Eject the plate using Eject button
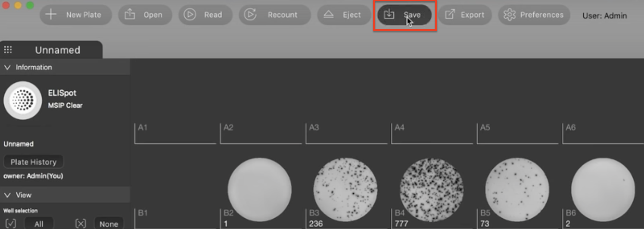The width and height of the screenshot is (644, 229). coord(344,15)
